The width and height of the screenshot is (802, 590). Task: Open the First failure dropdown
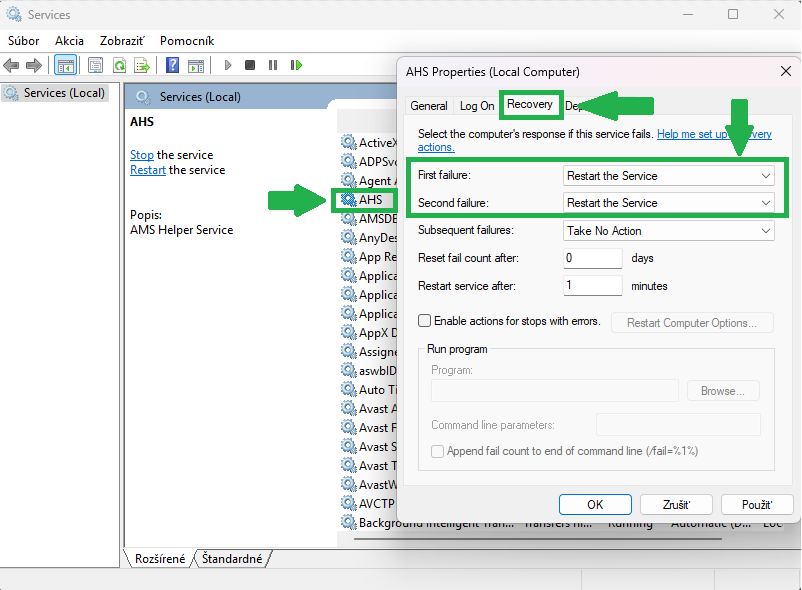click(x=669, y=176)
